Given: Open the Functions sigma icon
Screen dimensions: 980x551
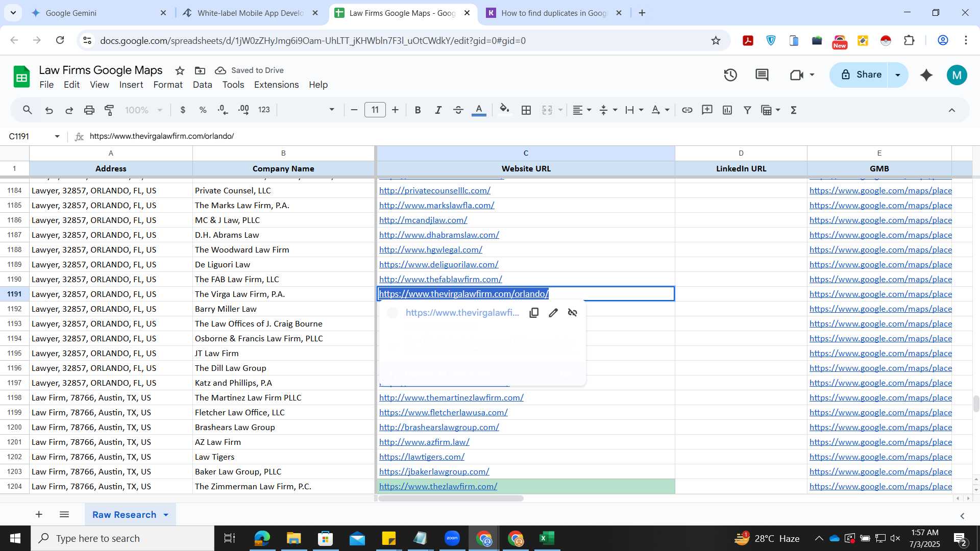Looking at the screenshot, I should (x=794, y=110).
